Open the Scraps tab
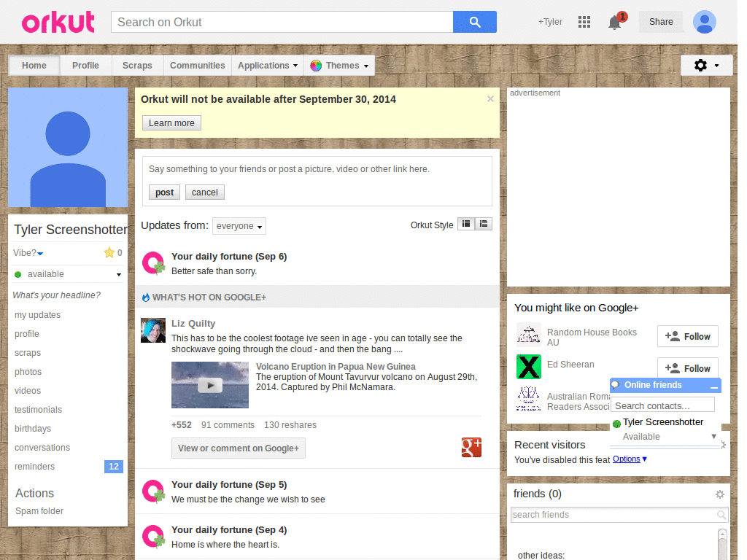747x560 pixels. tap(137, 65)
